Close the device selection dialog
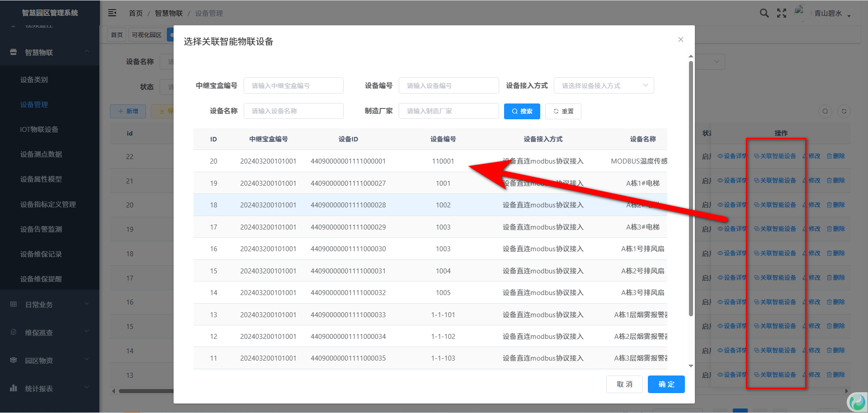 (x=680, y=40)
